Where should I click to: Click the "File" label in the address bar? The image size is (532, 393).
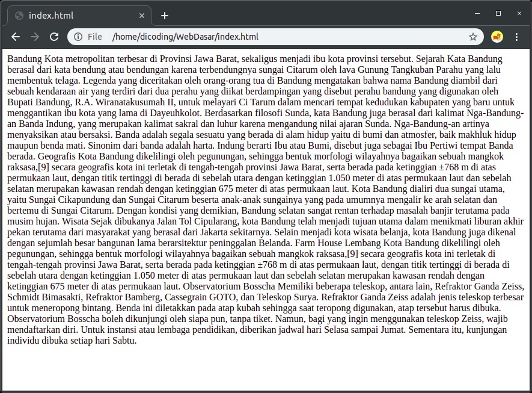95,37
